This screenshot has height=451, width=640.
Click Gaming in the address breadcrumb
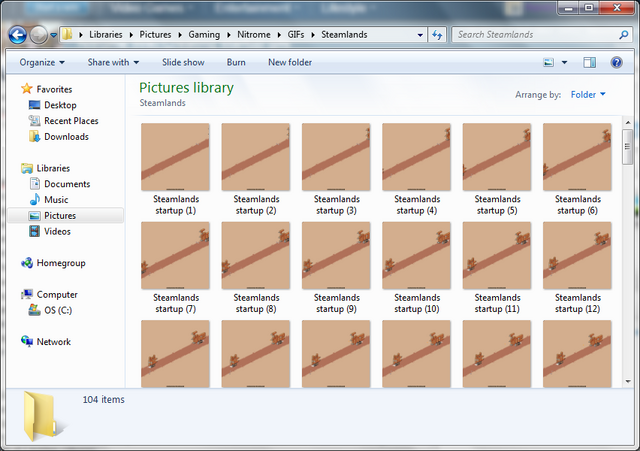(x=204, y=35)
